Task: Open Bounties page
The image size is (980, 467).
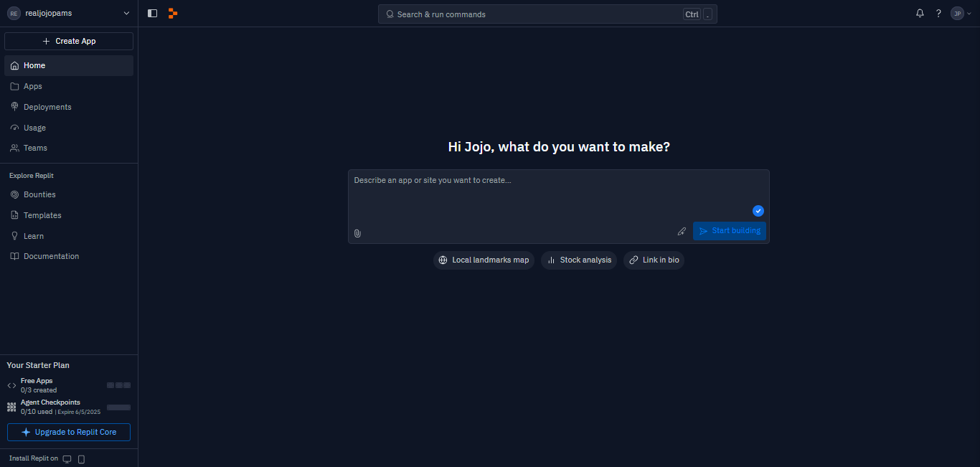Action: coord(69,194)
